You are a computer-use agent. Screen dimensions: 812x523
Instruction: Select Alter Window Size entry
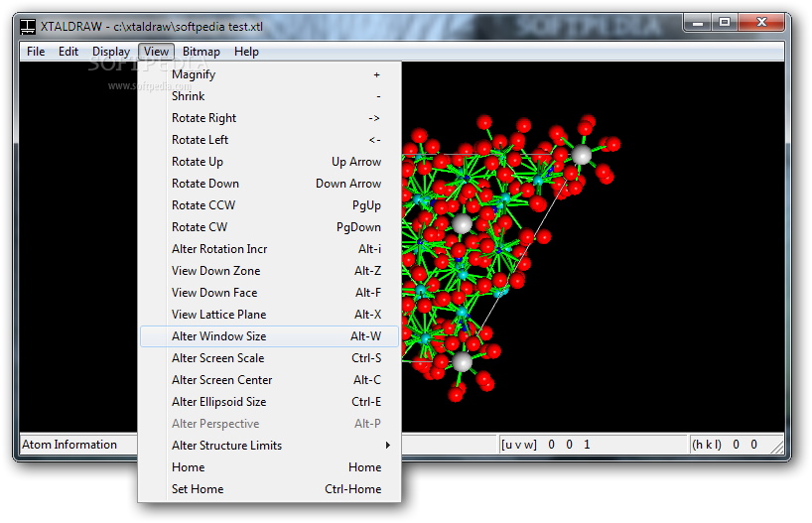269,336
